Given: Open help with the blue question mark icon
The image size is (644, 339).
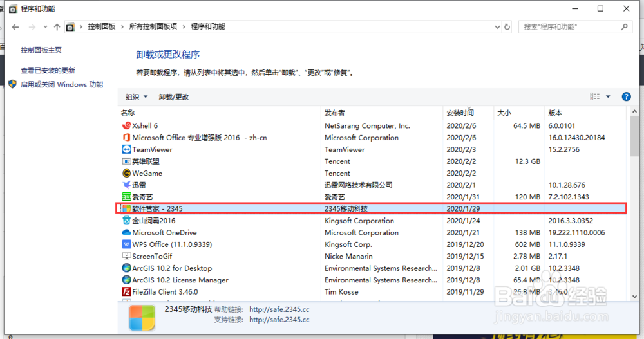Looking at the screenshot, I should tap(627, 97).
